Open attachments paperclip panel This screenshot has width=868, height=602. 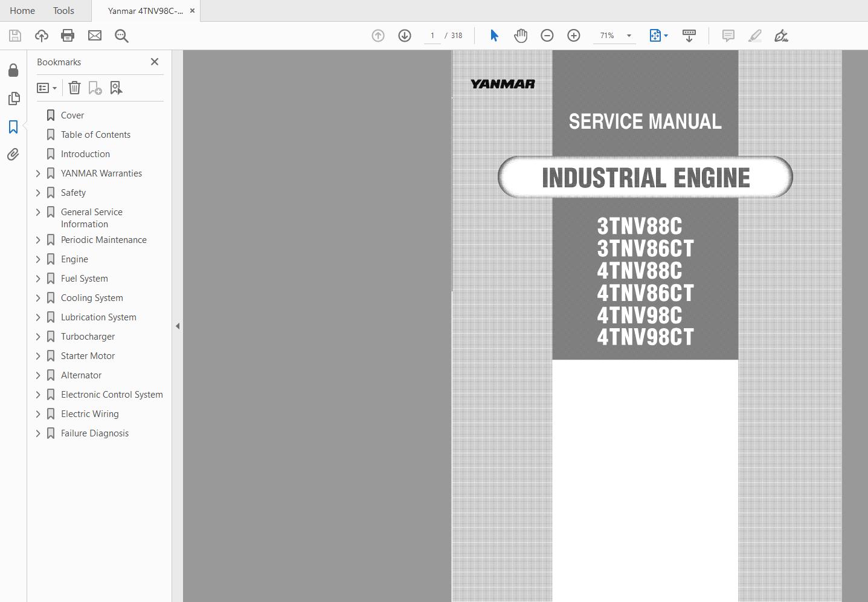(13, 155)
